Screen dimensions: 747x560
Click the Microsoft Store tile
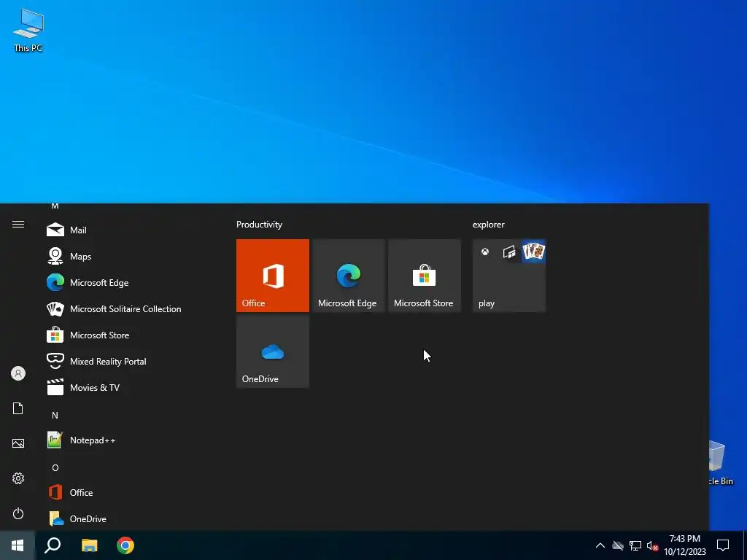pos(424,276)
